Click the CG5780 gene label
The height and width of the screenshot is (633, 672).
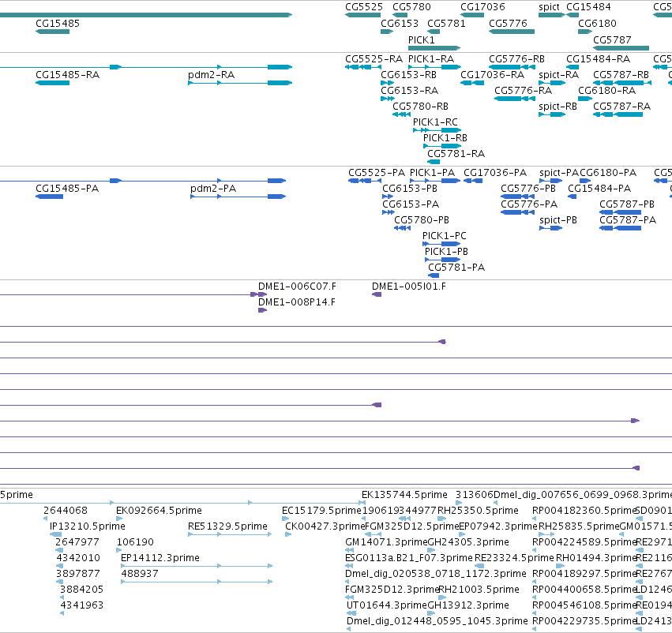[x=411, y=7]
